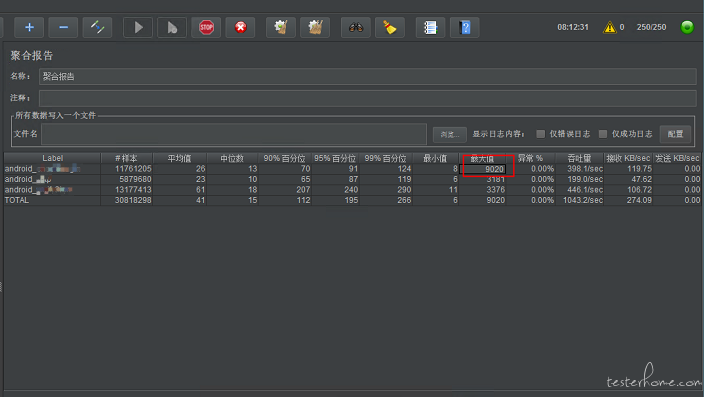Enable the 仅错误日志 checkbox

(x=541, y=134)
